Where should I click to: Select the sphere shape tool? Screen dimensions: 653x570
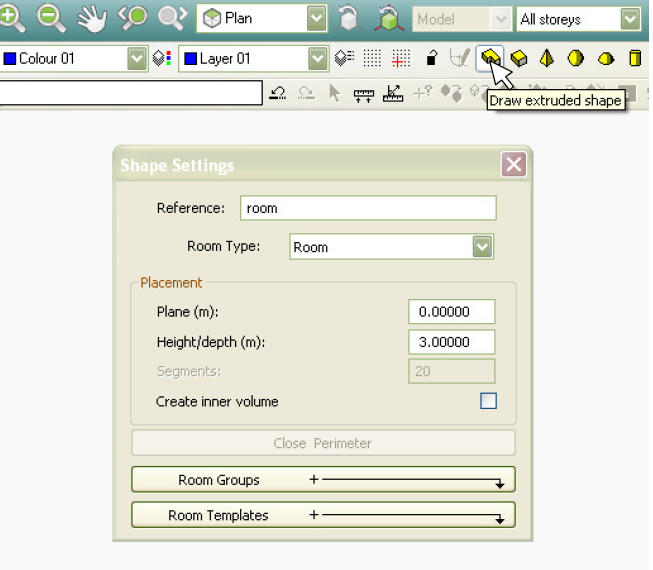(576, 58)
